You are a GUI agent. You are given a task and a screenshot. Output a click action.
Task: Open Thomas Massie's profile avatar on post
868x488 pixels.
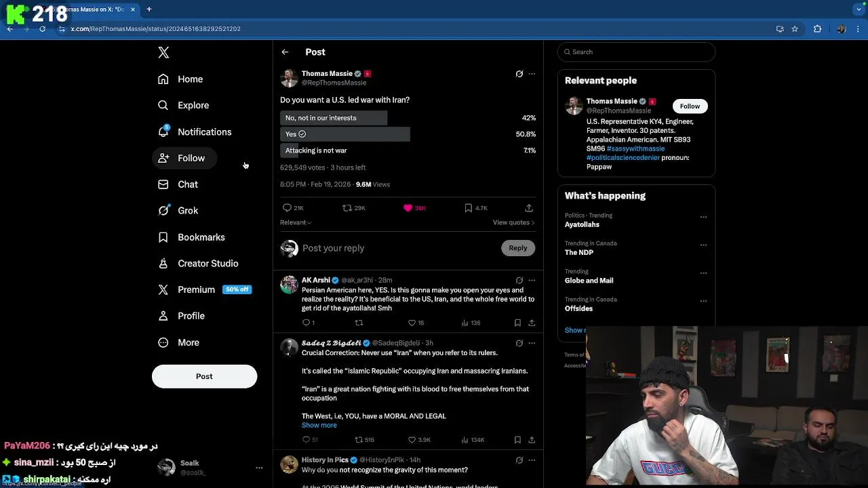(x=290, y=78)
